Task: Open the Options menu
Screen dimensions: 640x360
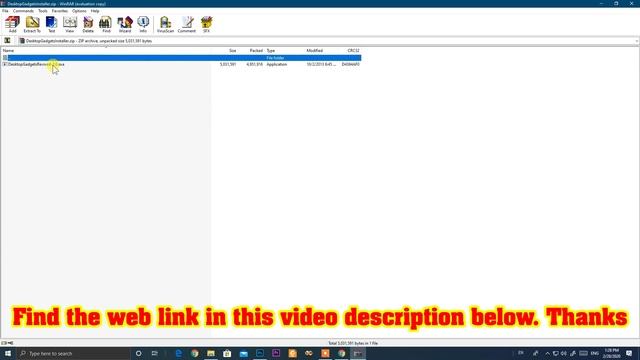Action: click(x=79, y=11)
